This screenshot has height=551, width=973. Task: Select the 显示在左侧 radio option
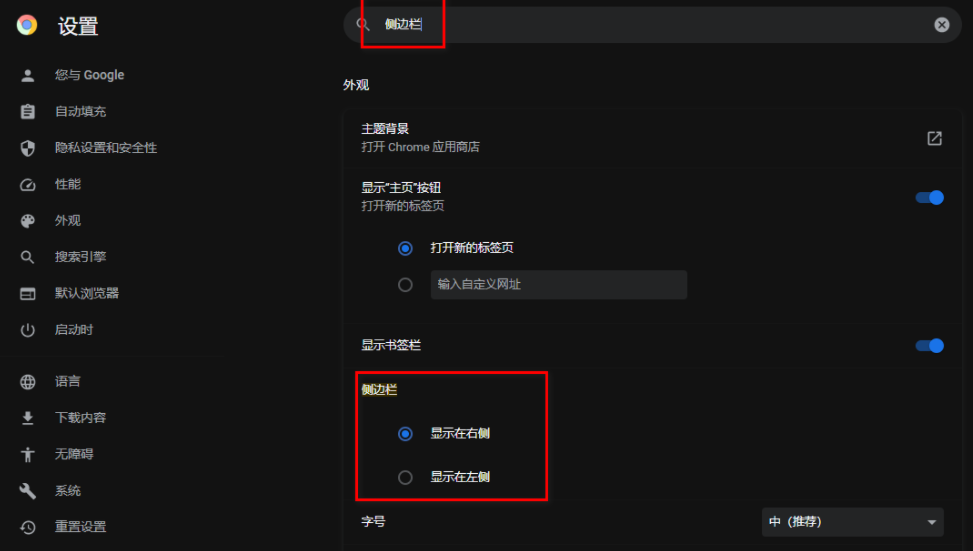point(405,477)
